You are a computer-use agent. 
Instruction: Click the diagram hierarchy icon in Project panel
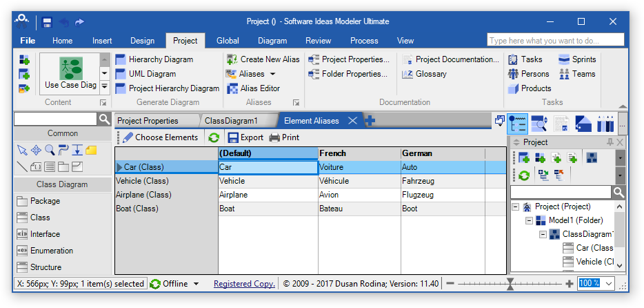(x=592, y=158)
